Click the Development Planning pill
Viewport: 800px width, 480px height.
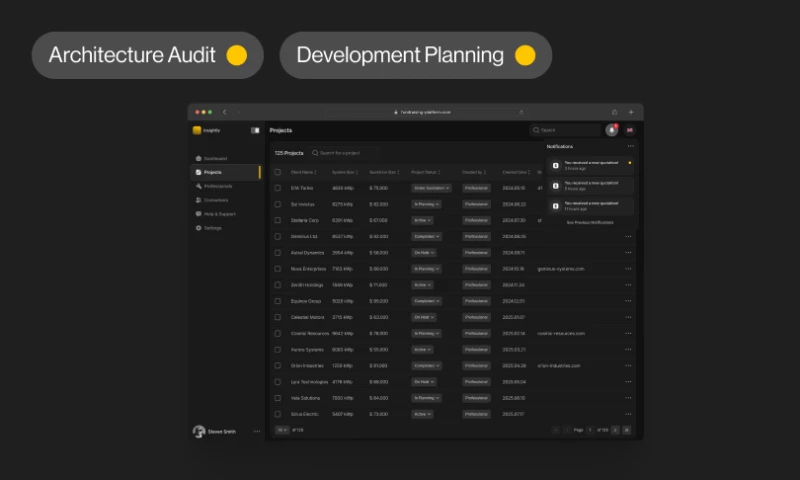pyautogui.click(x=416, y=55)
